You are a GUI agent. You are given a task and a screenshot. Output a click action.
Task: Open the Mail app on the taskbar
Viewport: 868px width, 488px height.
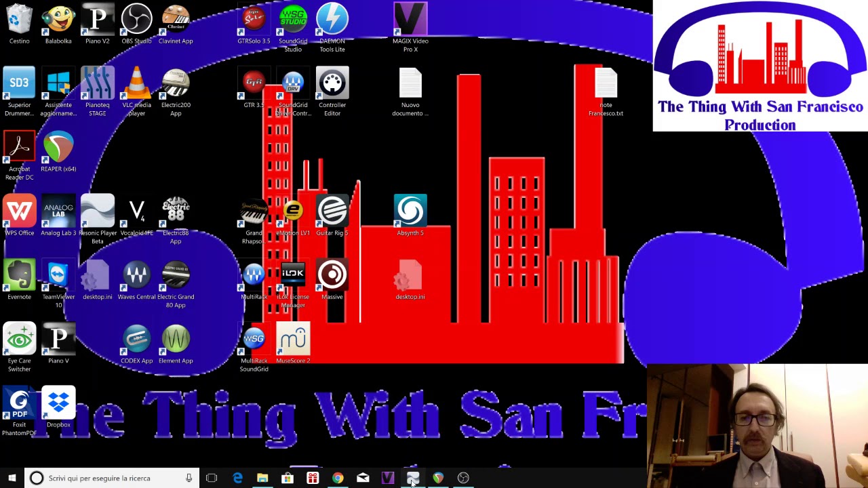[x=363, y=478]
